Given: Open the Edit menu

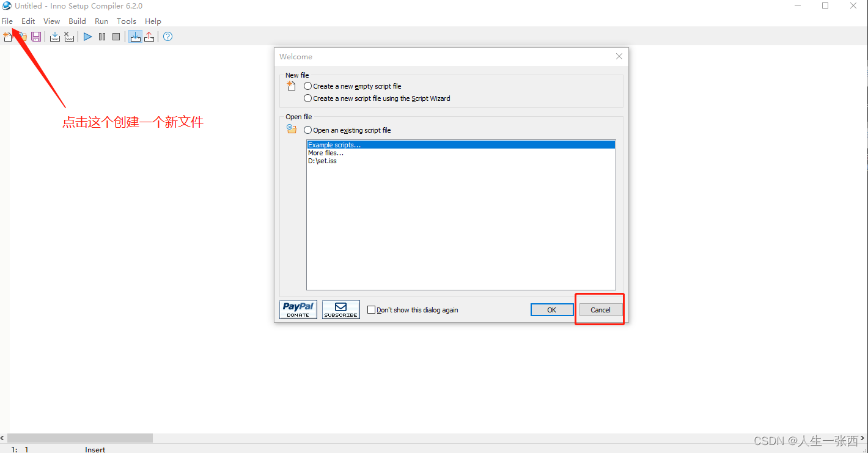Looking at the screenshot, I should pos(28,21).
